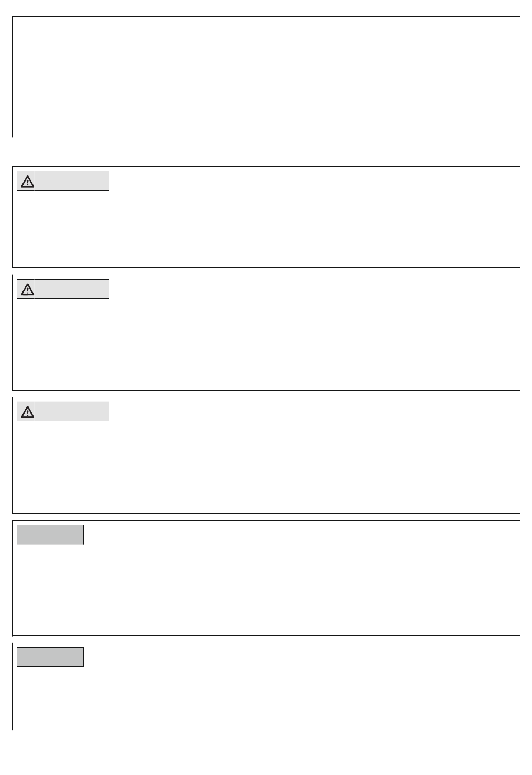The image size is (532, 775).
Task: Click the warning triangle in the second notice
Action: click(x=27, y=290)
